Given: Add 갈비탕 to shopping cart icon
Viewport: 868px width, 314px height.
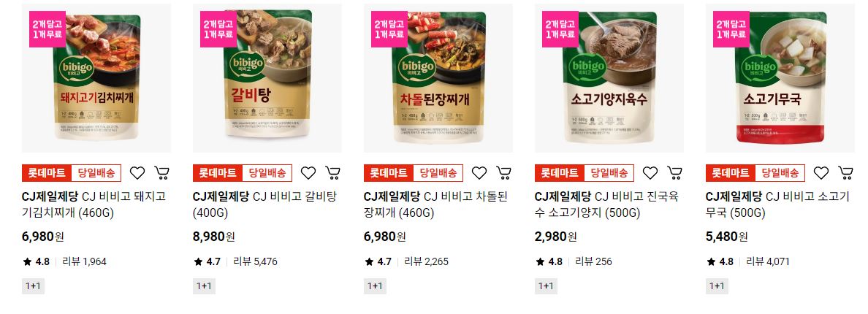Looking at the screenshot, I should [x=332, y=173].
